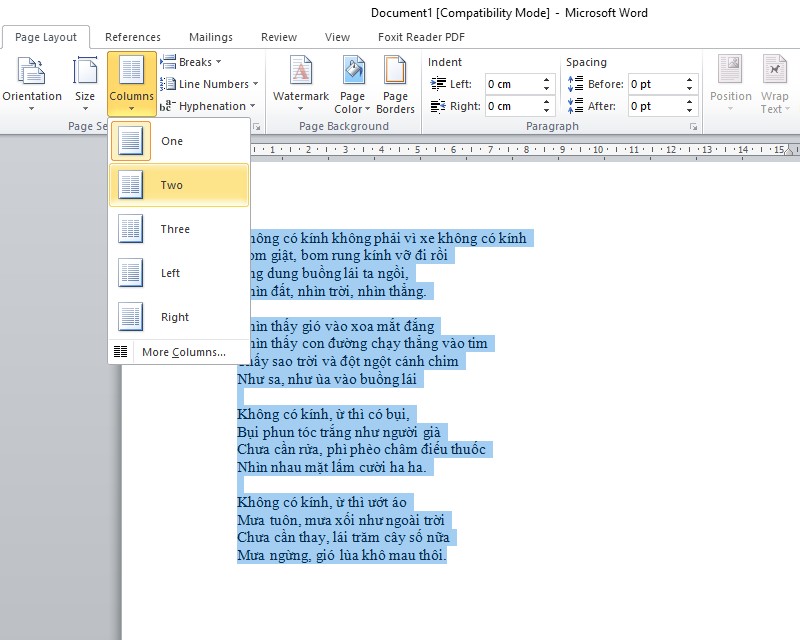
Task: Open the Page Color picker
Action: pos(352,85)
